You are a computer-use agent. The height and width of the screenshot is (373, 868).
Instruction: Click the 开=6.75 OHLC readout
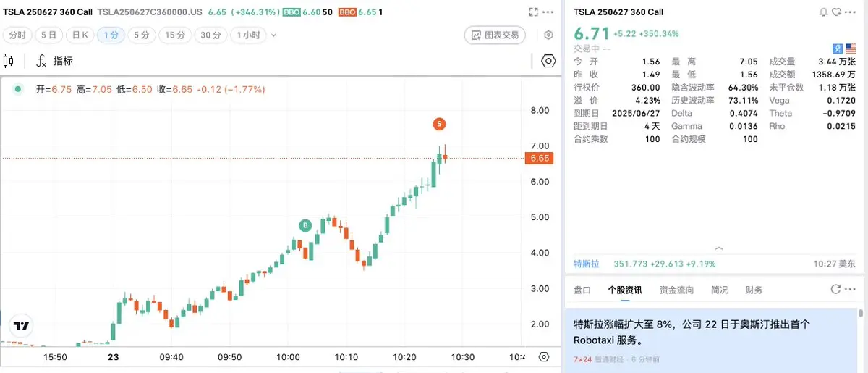tap(54, 89)
